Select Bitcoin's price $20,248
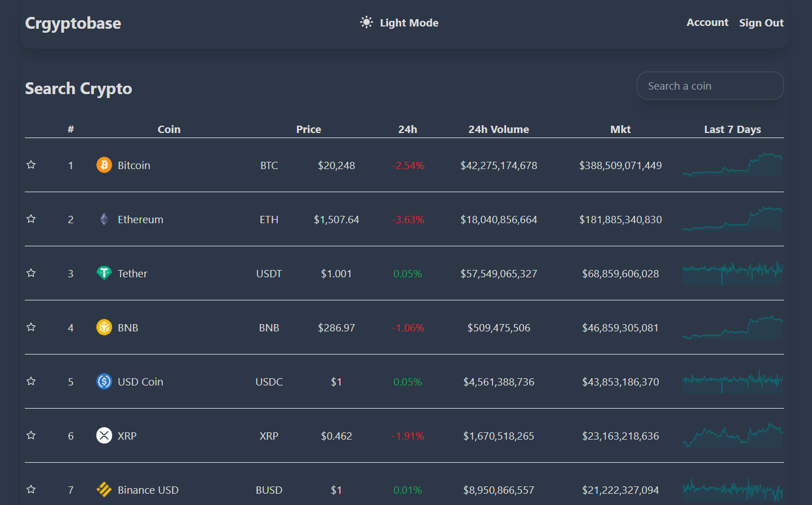This screenshot has width=812, height=505. point(336,165)
